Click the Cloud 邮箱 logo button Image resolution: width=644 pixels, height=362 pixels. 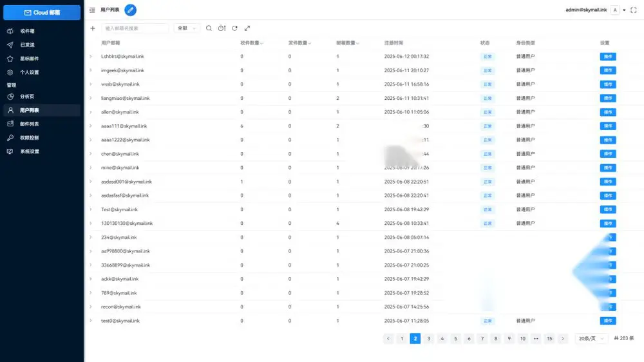42,13
